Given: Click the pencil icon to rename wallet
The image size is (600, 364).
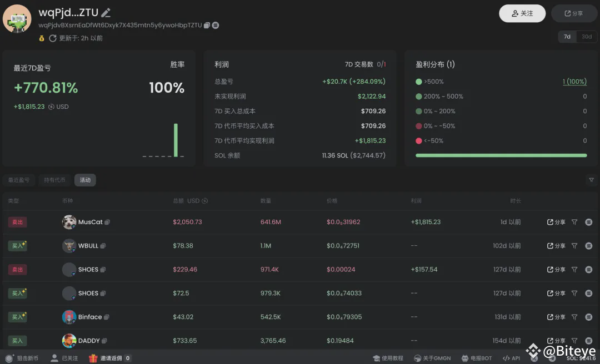Looking at the screenshot, I should pyautogui.click(x=106, y=13).
